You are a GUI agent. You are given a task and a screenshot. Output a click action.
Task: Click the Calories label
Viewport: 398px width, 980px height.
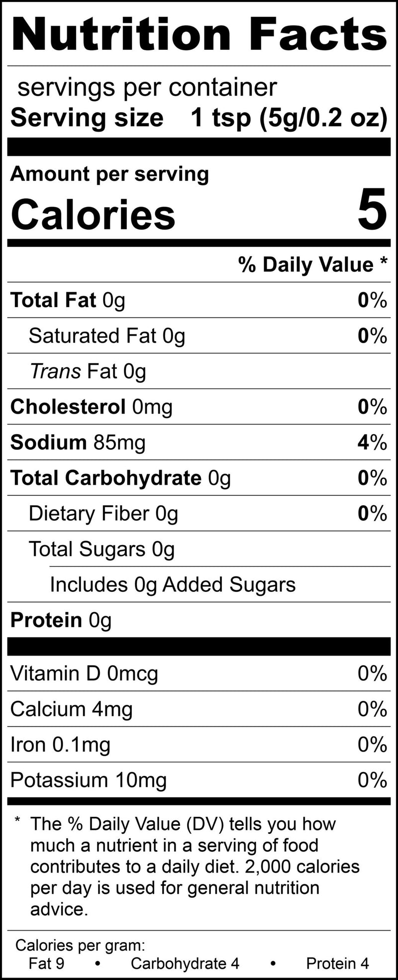coord(93,215)
